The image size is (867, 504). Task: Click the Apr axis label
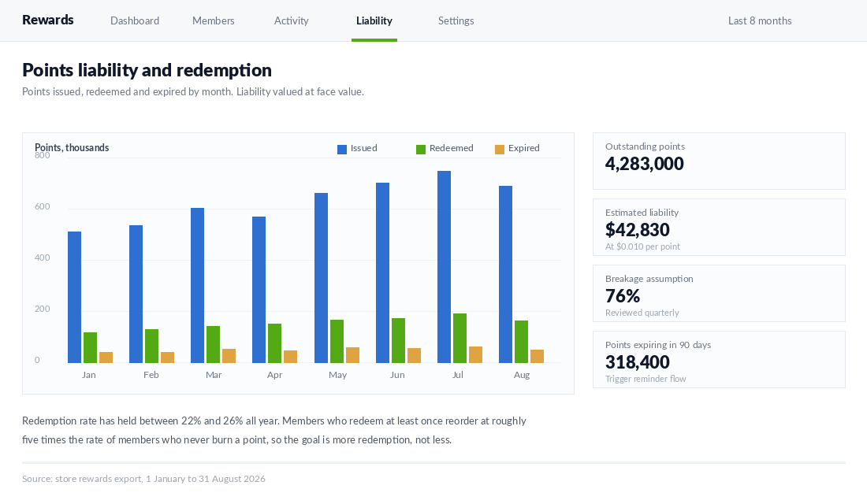pos(275,375)
